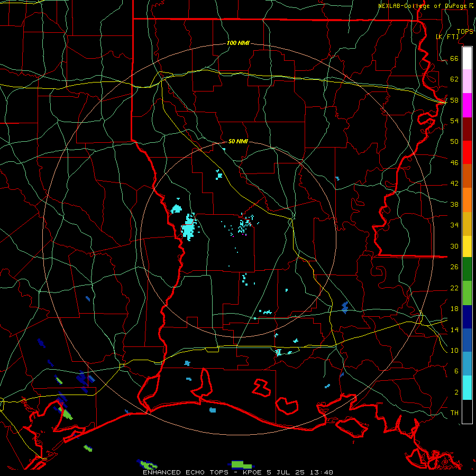Click the 54 value on the scale
The height and width of the screenshot is (476, 476).
[x=454, y=121]
